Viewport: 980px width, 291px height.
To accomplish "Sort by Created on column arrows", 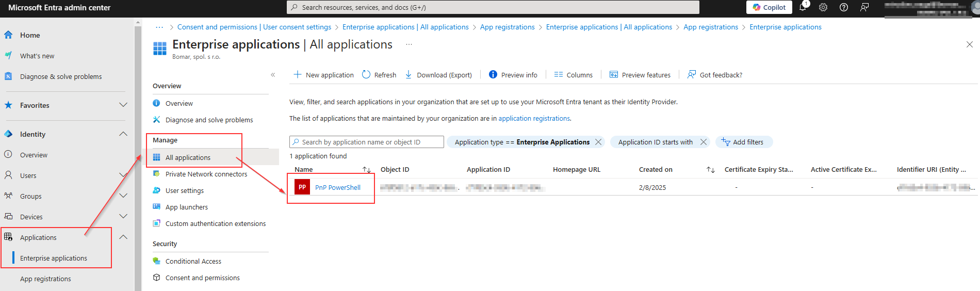I will click(x=711, y=169).
